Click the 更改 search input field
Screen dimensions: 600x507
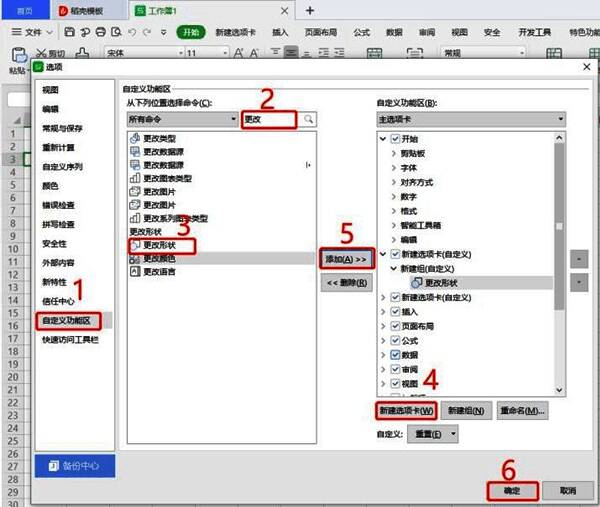pyautogui.click(x=270, y=119)
